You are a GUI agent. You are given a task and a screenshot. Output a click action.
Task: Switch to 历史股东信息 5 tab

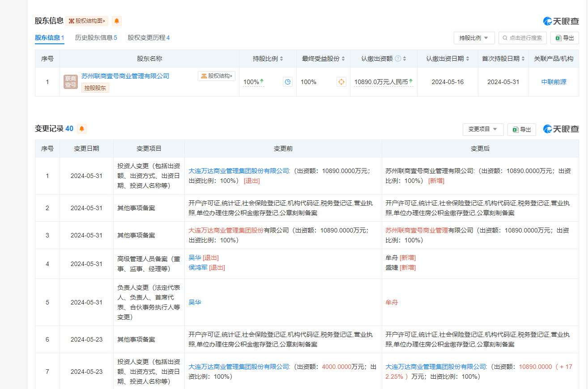(96, 38)
